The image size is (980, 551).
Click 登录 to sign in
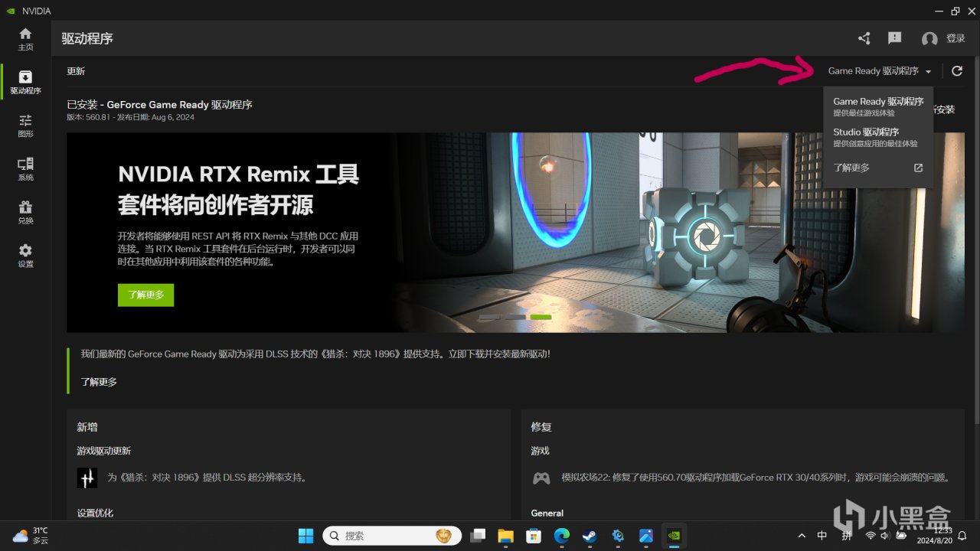(x=955, y=38)
